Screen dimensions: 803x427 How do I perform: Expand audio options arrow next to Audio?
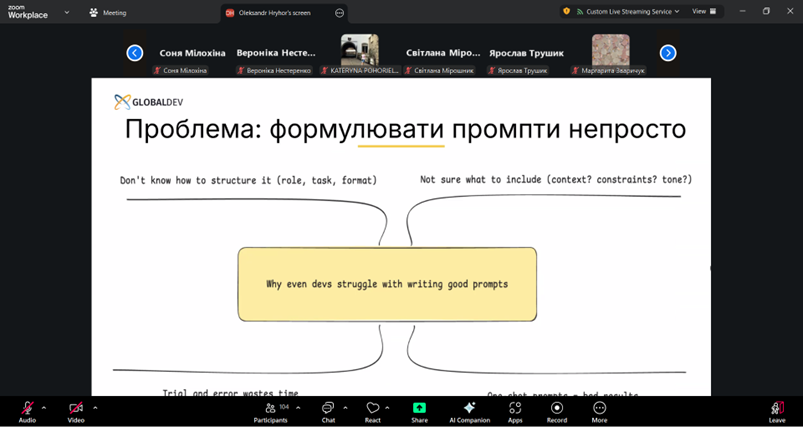(x=44, y=408)
